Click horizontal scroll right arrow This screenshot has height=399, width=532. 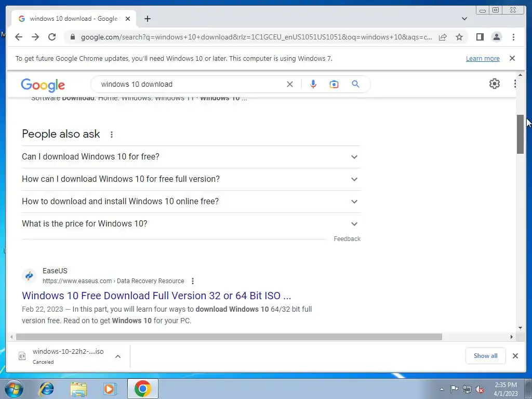click(x=512, y=337)
